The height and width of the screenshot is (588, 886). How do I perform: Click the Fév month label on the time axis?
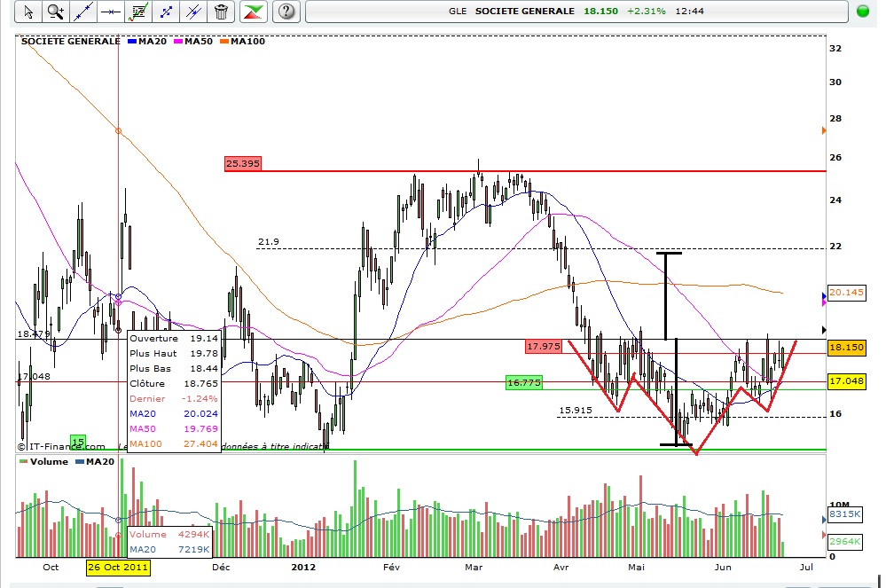coord(391,567)
